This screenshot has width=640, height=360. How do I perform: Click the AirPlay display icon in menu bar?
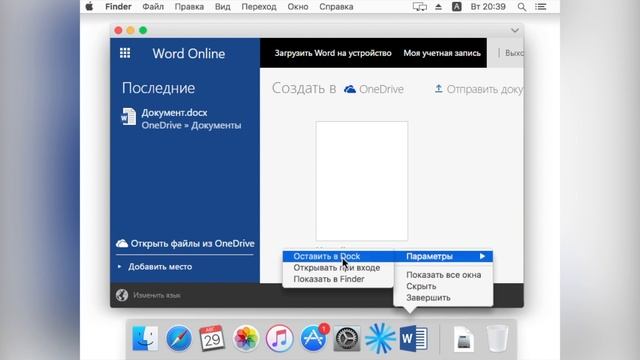[x=420, y=7]
